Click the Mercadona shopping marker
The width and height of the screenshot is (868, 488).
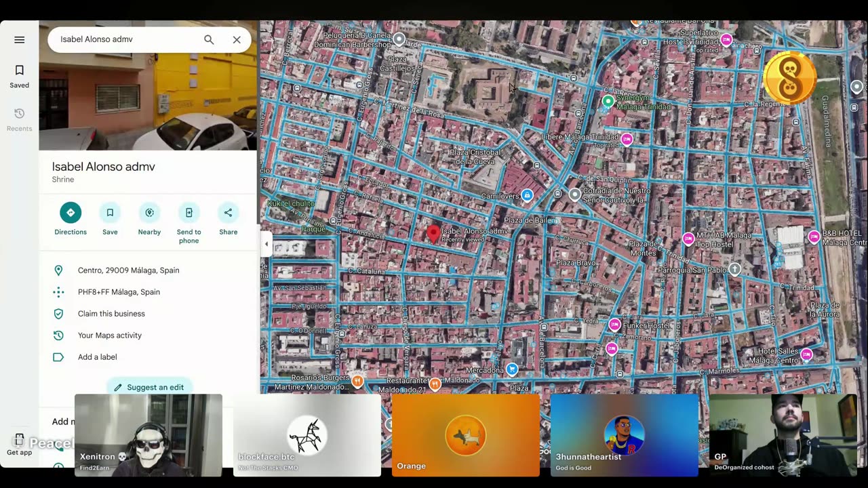pyautogui.click(x=512, y=370)
